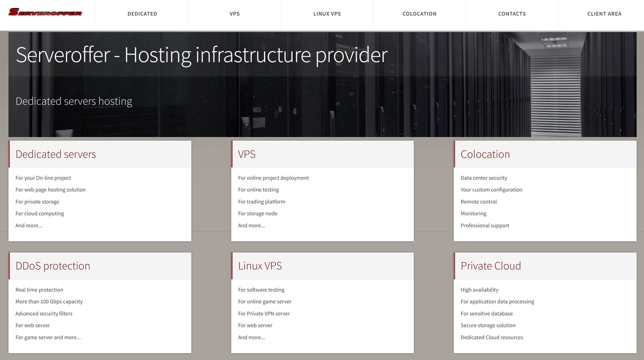644x360 pixels.
Task: Click 'Advanced security filters' line
Action: [x=44, y=313]
